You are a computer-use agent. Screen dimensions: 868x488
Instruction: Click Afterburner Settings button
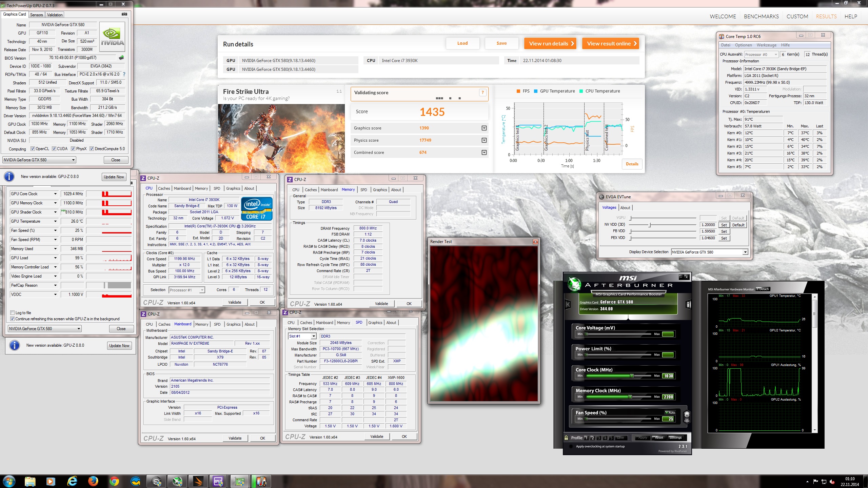(675, 438)
